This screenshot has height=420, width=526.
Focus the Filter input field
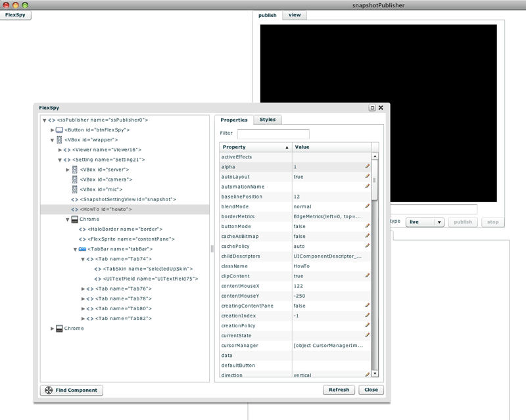coord(273,134)
